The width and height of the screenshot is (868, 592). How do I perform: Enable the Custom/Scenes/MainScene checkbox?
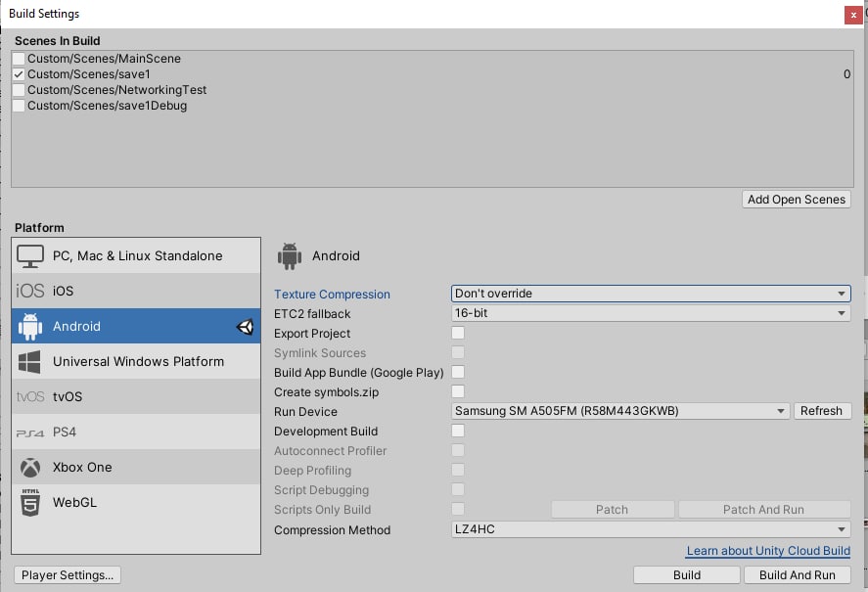(19, 59)
